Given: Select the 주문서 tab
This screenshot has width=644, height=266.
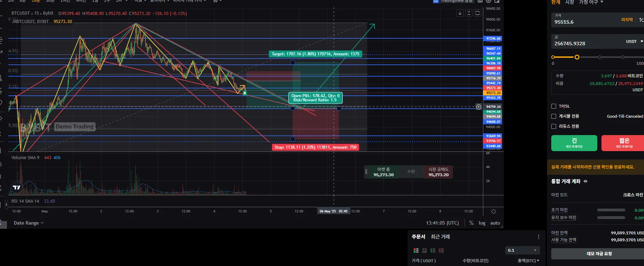Looking at the screenshot, I should click(418, 237).
